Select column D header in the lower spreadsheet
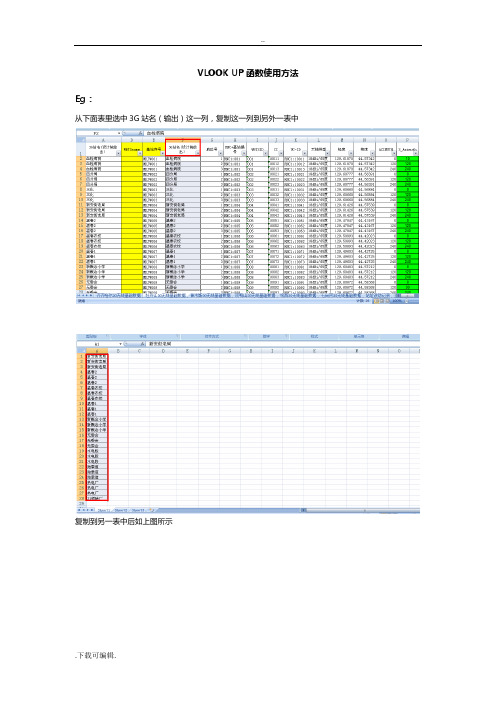Viewport: 496px width, 702px height. click(x=163, y=351)
